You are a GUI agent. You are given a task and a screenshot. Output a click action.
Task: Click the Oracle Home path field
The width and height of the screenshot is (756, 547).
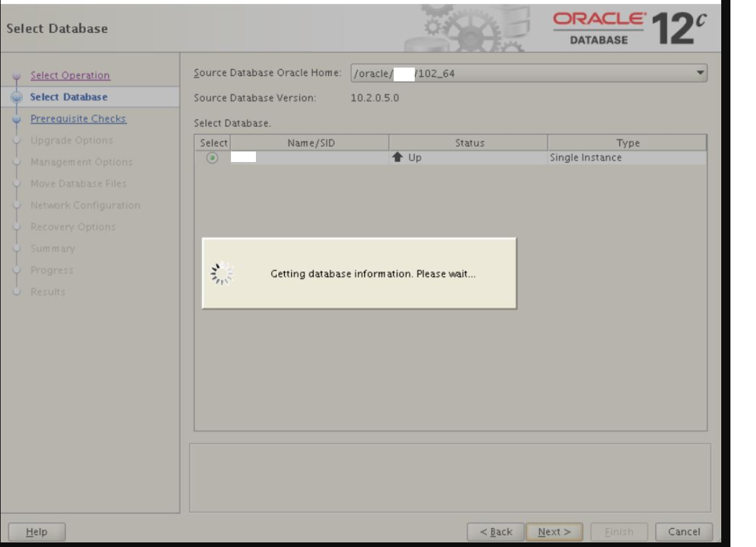pyautogui.click(x=529, y=73)
